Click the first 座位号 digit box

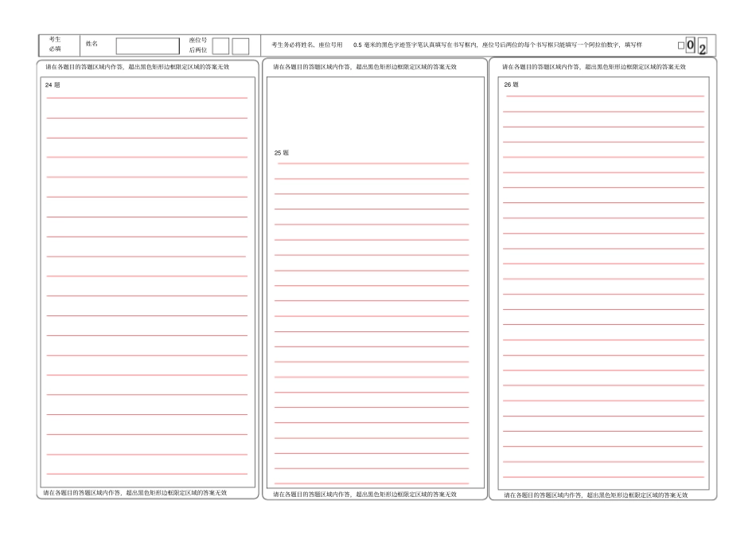pos(220,46)
